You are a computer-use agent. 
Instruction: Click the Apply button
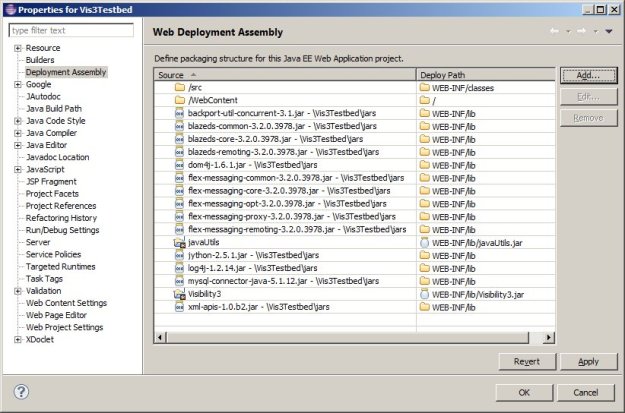[x=588, y=361]
